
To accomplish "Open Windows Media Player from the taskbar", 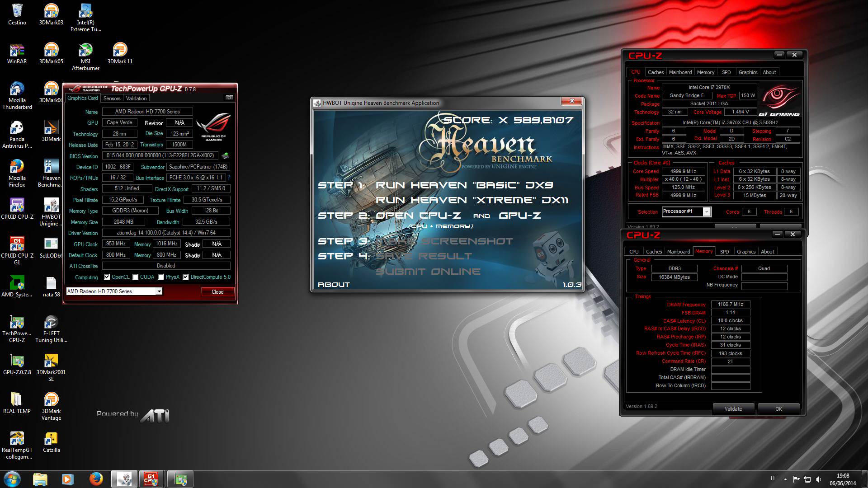I will pos(68,479).
